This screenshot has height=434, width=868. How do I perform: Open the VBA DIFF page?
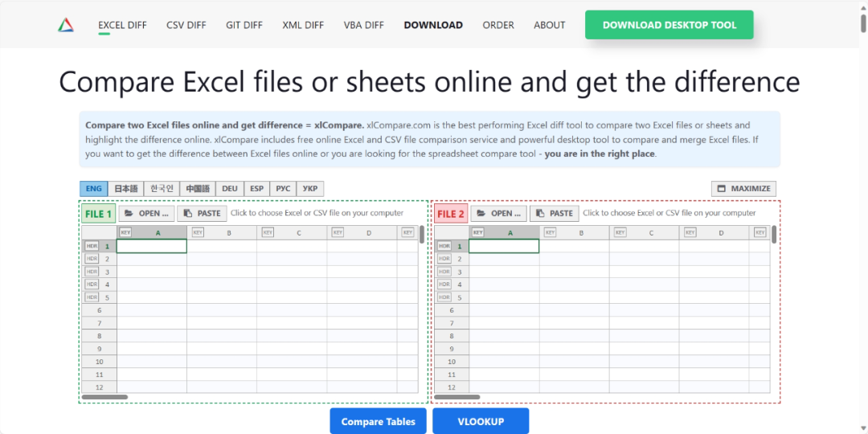click(364, 25)
